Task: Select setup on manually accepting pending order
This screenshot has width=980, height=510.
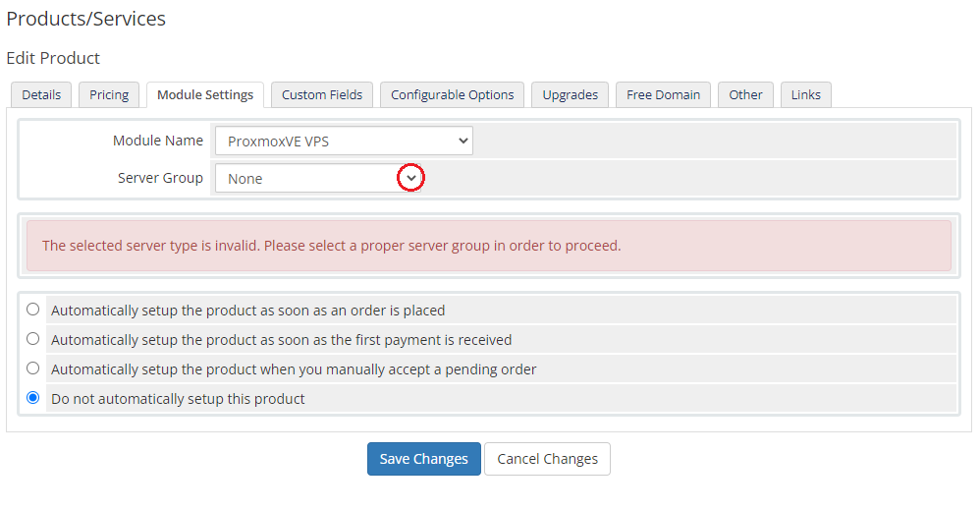Action: [33, 368]
